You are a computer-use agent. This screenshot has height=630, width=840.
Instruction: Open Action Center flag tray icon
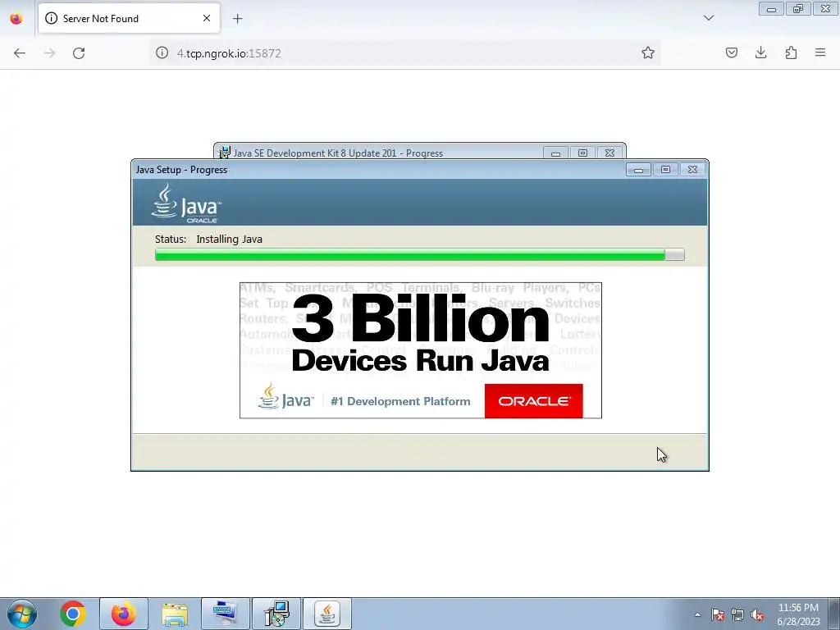point(717,614)
